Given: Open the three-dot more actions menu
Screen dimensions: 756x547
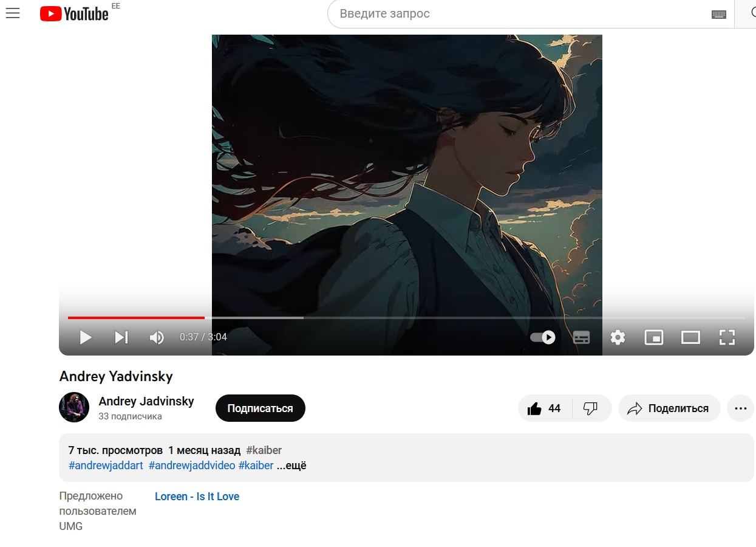Looking at the screenshot, I should click(740, 408).
